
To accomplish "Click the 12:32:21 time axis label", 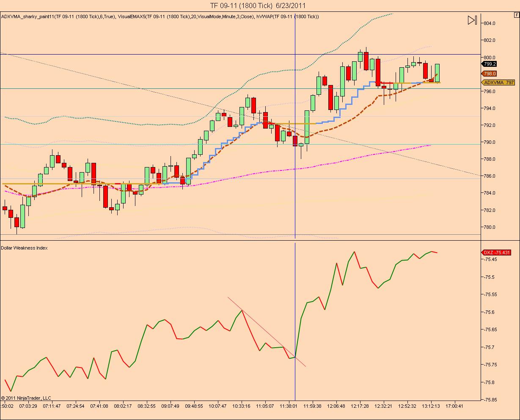I will [x=383, y=406].
